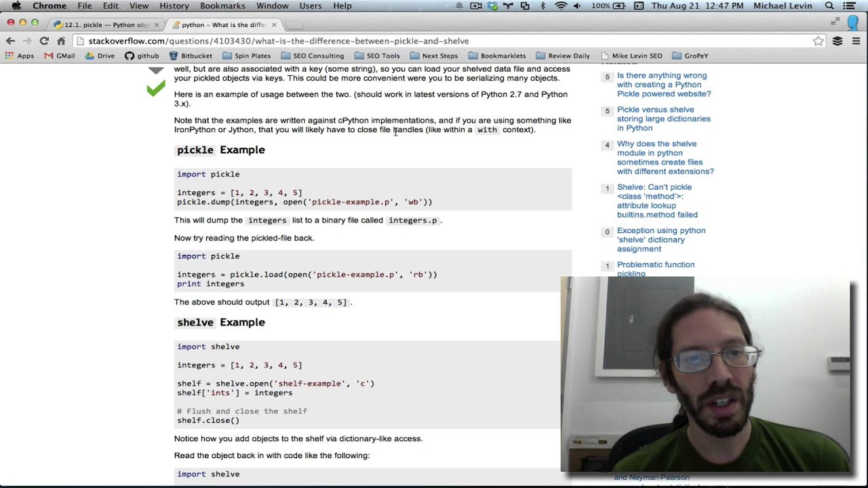Expand the SEO Consulting bookmark folder
Viewport: 868px width, 488px height.
[x=313, y=56]
